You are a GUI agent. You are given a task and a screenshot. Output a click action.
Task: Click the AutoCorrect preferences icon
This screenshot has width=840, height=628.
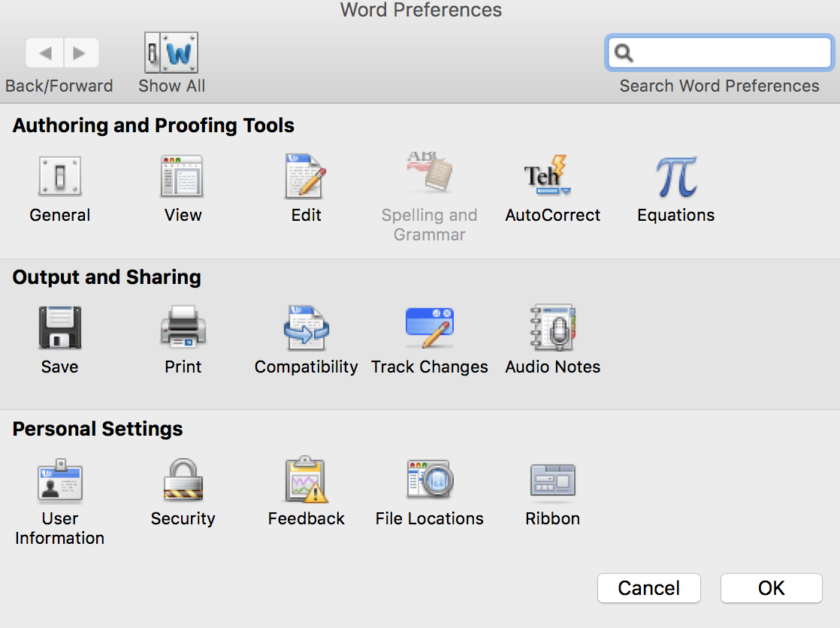tap(552, 177)
